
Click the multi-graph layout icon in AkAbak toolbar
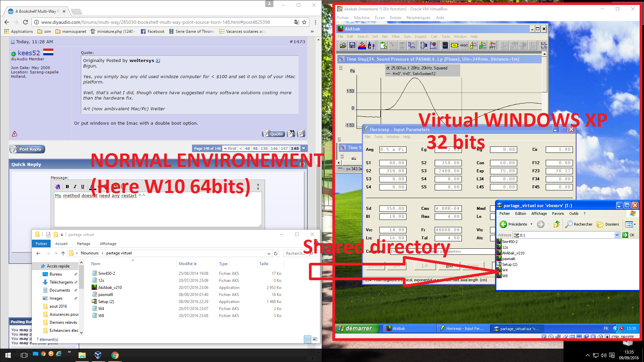(544, 45)
